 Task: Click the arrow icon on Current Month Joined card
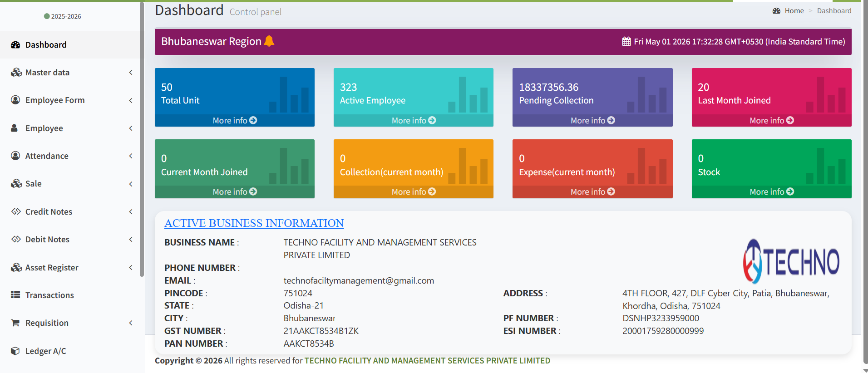[253, 191]
